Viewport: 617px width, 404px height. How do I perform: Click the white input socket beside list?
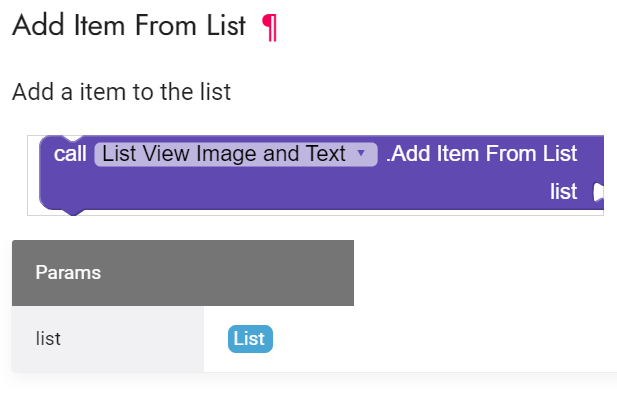(598, 192)
